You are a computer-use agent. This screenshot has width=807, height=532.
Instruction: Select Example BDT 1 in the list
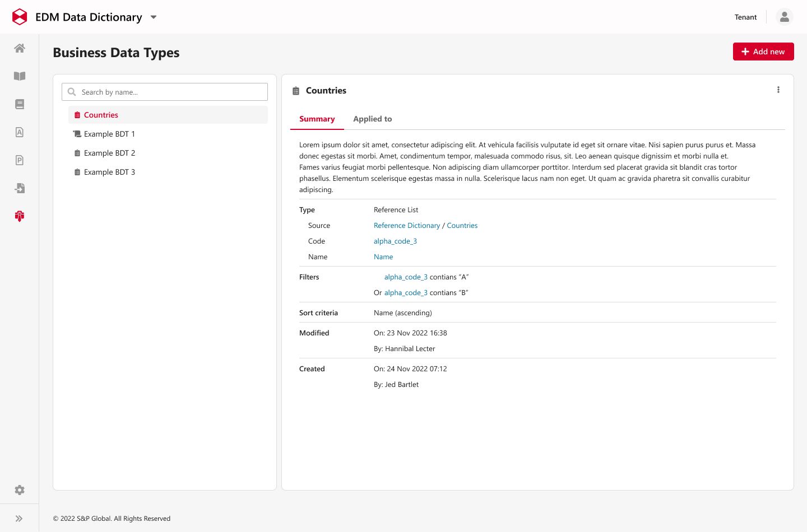coord(168,134)
